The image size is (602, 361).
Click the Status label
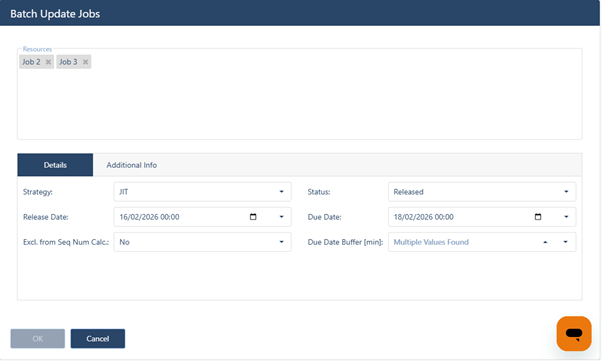pyautogui.click(x=319, y=192)
